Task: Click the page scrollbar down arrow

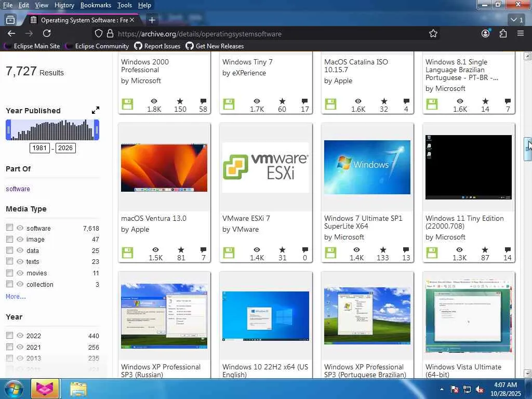Action: [x=528, y=373]
